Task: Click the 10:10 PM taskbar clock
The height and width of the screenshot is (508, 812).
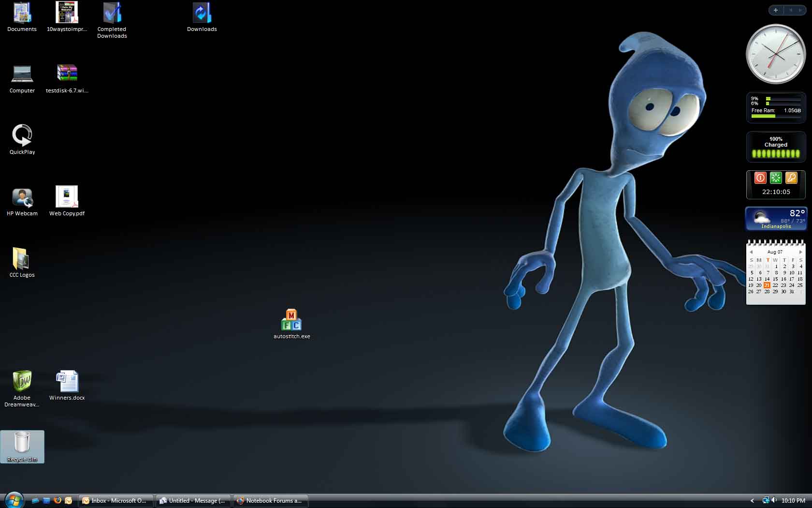Action: (793, 501)
